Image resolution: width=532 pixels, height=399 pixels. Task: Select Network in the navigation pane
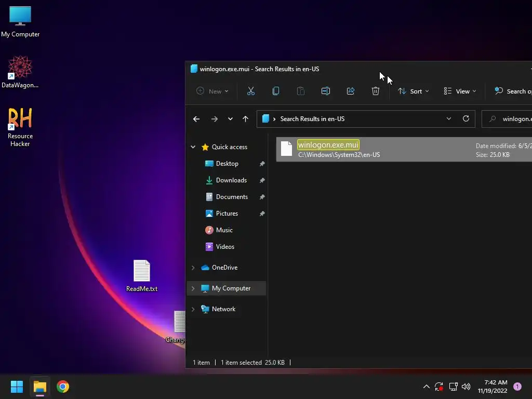[x=223, y=309]
